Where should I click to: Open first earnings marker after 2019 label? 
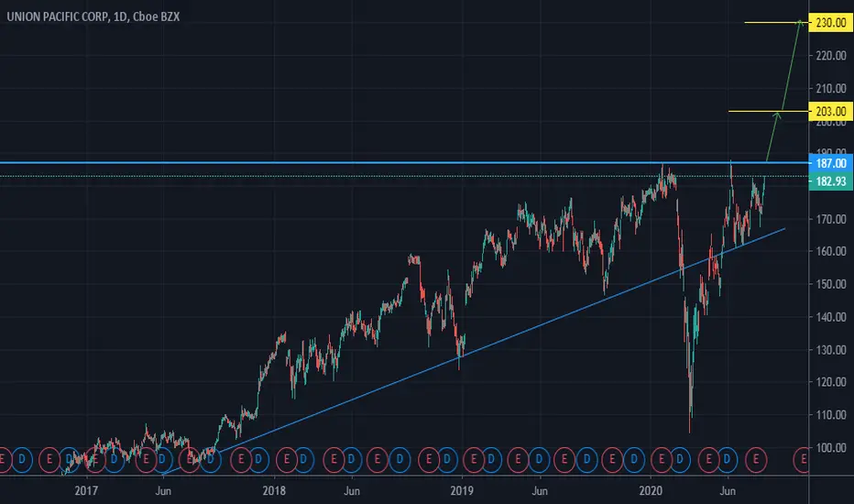coord(474,460)
